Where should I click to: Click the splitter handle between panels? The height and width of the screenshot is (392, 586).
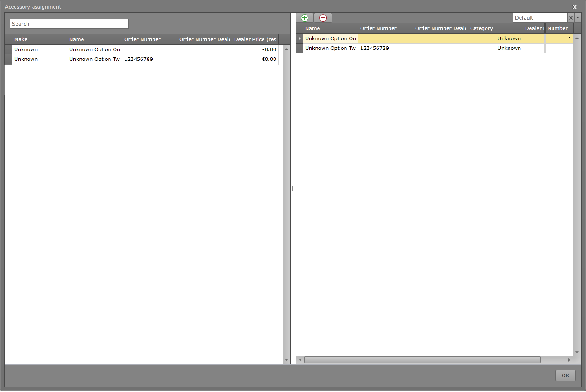[x=293, y=189]
